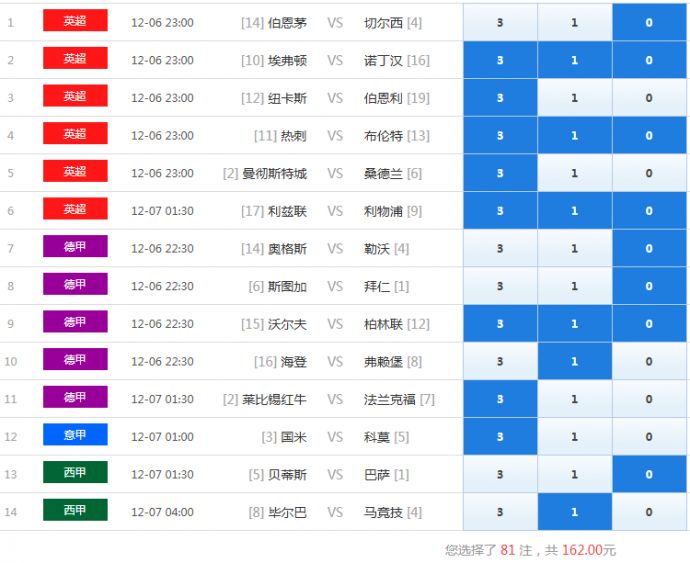Deselect 0 for 热刺 vs 布伦特
Screen dimensions: 690x563
[x=649, y=135]
